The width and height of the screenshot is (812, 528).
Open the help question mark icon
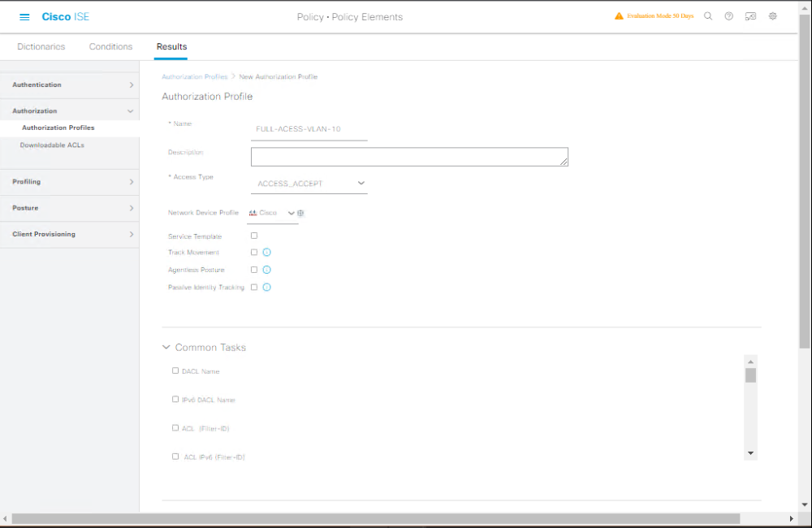(728, 16)
